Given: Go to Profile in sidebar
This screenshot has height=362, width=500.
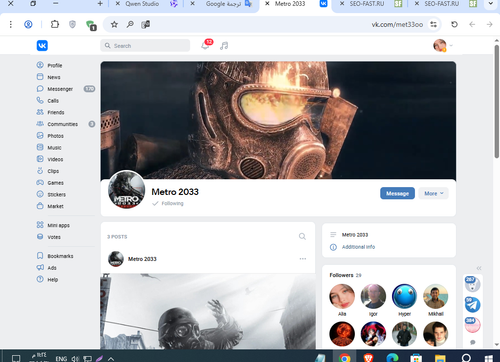Looking at the screenshot, I should tap(55, 65).
